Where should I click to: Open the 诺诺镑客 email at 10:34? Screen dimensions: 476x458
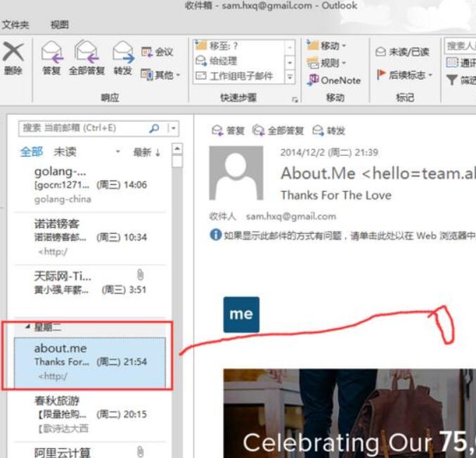(90, 238)
